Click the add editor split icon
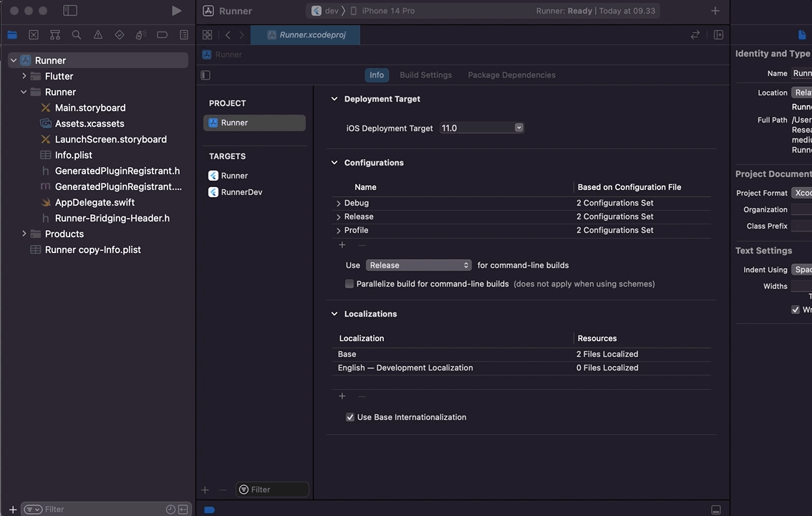812x516 pixels. (718, 34)
